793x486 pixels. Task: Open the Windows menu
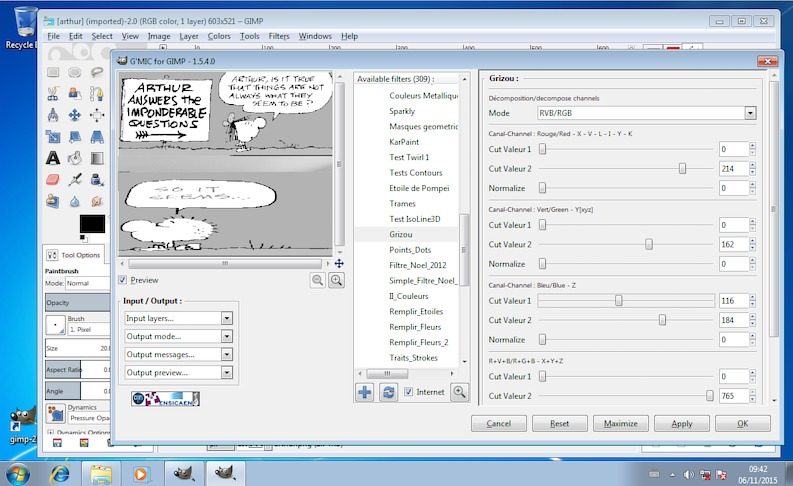(315, 36)
